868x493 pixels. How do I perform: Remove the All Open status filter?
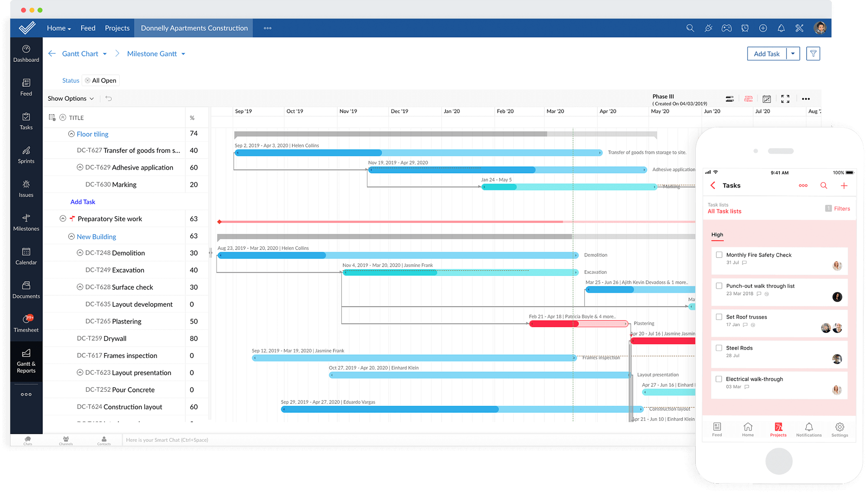pos(88,80)
